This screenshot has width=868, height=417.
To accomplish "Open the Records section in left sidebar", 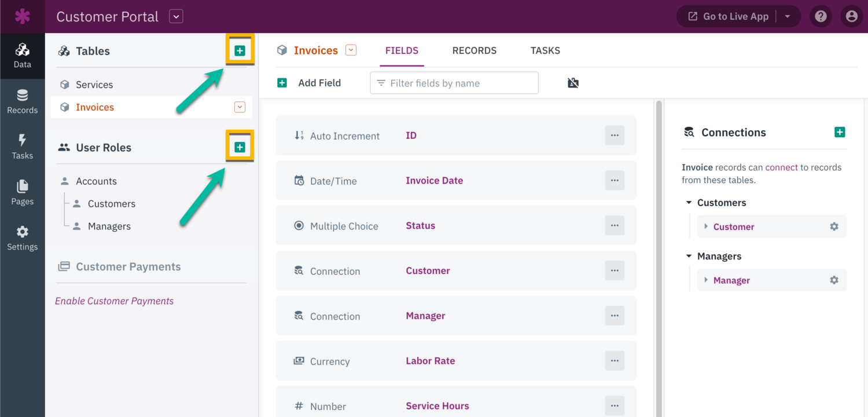I will coord(22,101).
